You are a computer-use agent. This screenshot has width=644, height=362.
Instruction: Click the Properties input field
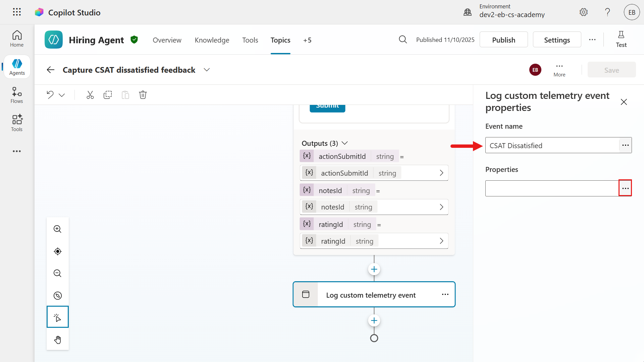click(x=552, y=188)
